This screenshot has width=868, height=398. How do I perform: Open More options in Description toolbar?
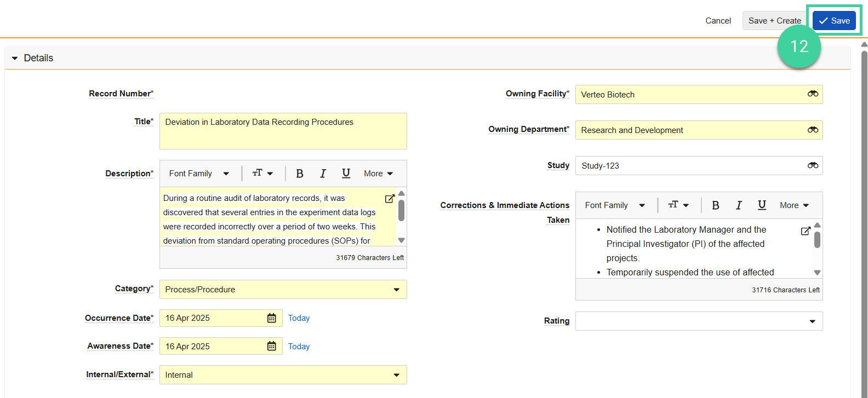pos(378,174)
